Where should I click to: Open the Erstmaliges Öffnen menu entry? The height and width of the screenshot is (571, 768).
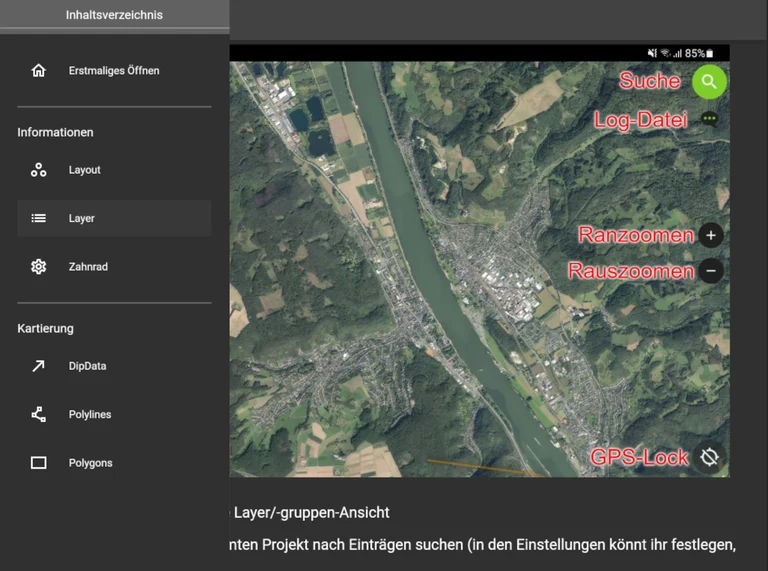[113, 71]
